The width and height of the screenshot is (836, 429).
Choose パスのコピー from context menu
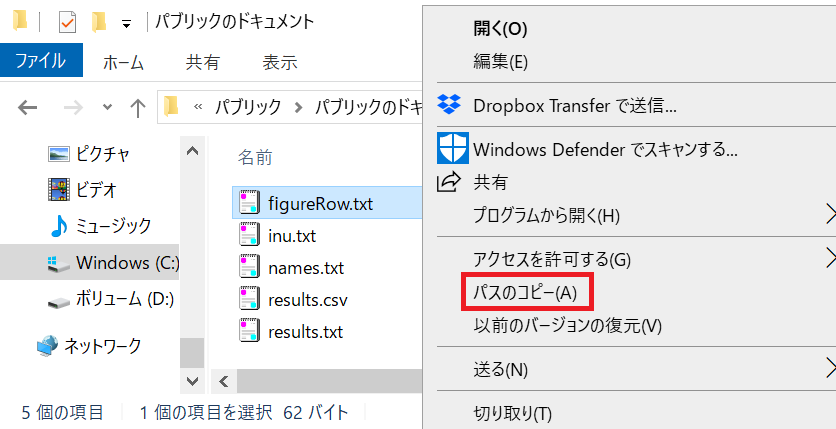[526, 292]
